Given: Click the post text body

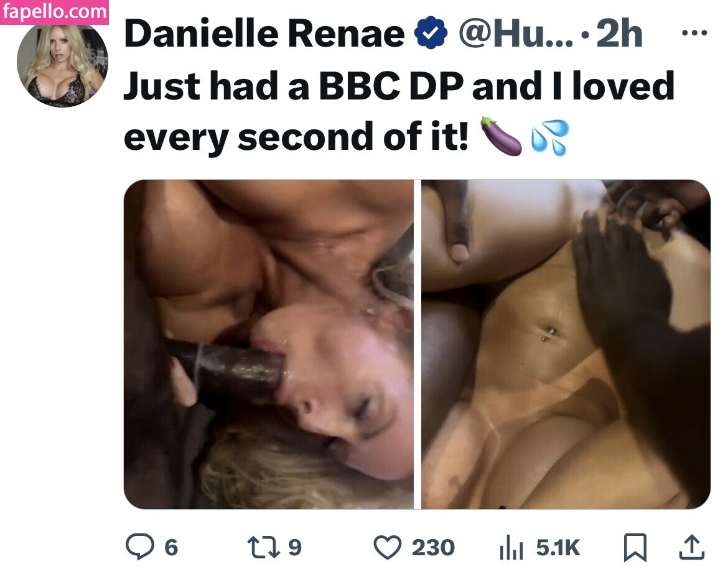Looking at the screenshot, I should (x=399, y=112).
